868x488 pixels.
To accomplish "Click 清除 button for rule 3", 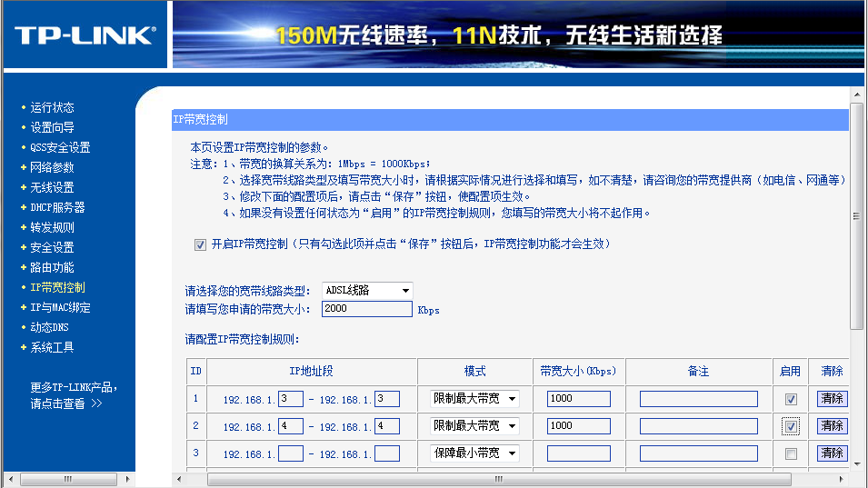I will (x=832, y=453).
